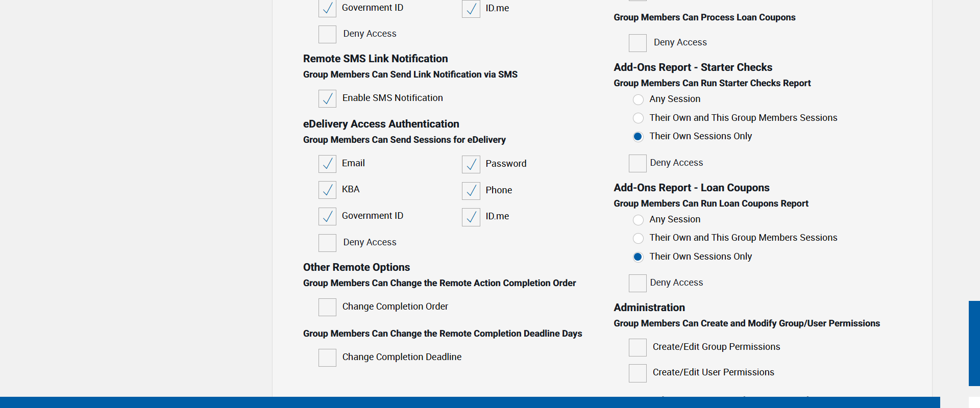Select Any Session for Starter Checks Report
The width and height of the screenshot is (980, 408).
638,99
